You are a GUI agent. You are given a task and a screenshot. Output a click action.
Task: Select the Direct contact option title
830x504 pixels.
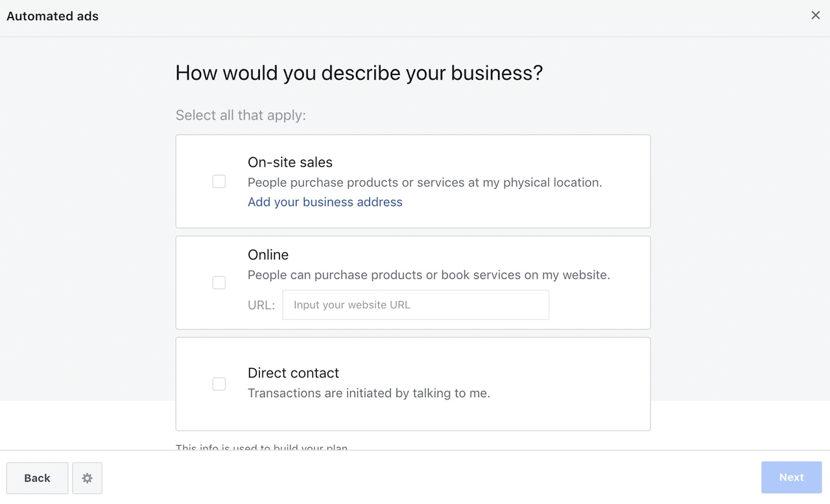293,373
